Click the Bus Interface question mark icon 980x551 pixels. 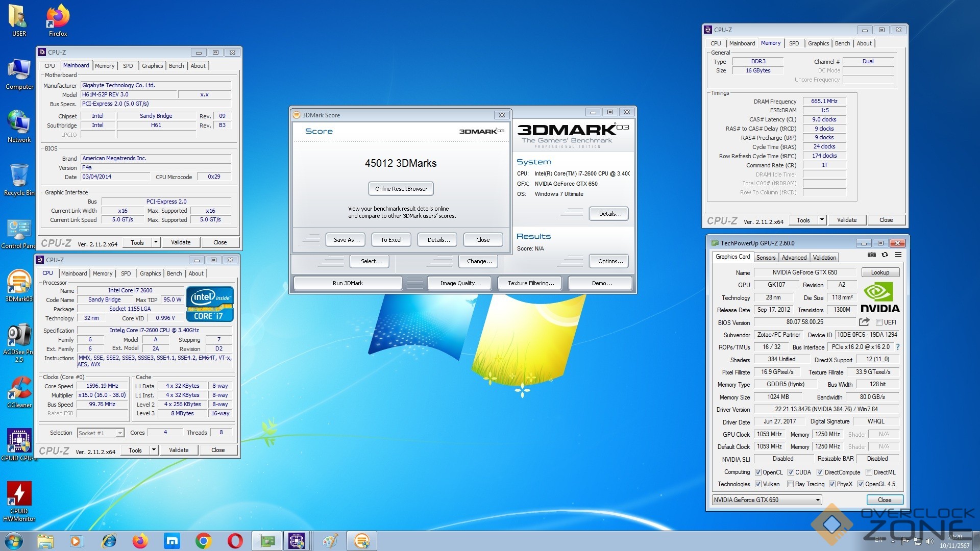898,347
